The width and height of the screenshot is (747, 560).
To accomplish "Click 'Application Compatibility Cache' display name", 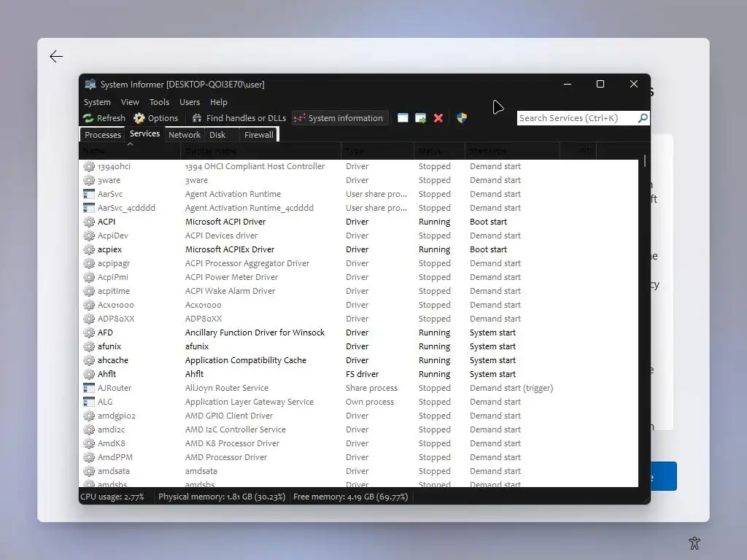I will pos(245,360).
